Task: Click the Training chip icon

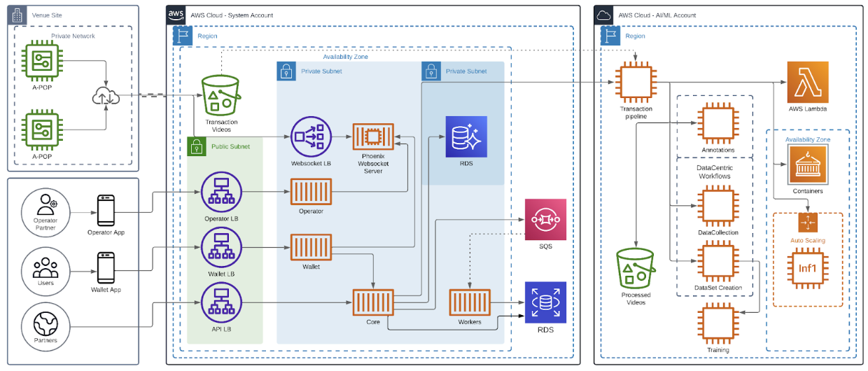Action: click(717, 324)
